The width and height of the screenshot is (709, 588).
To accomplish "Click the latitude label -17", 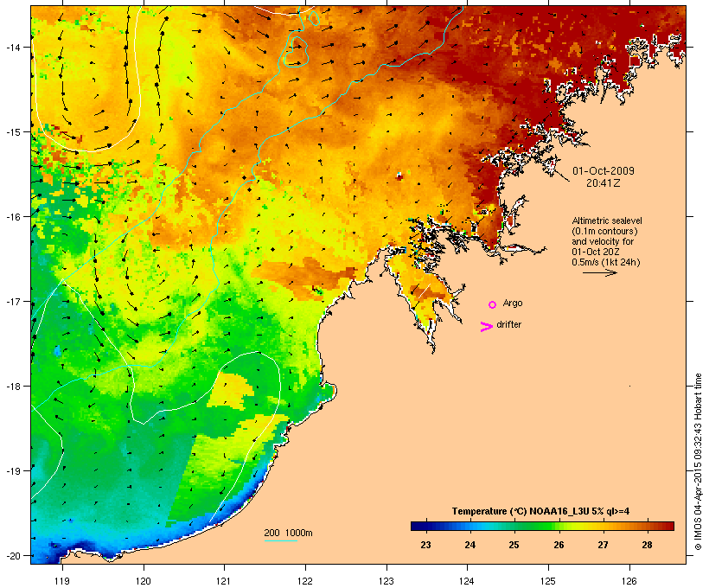I will [x=12, y=301].
